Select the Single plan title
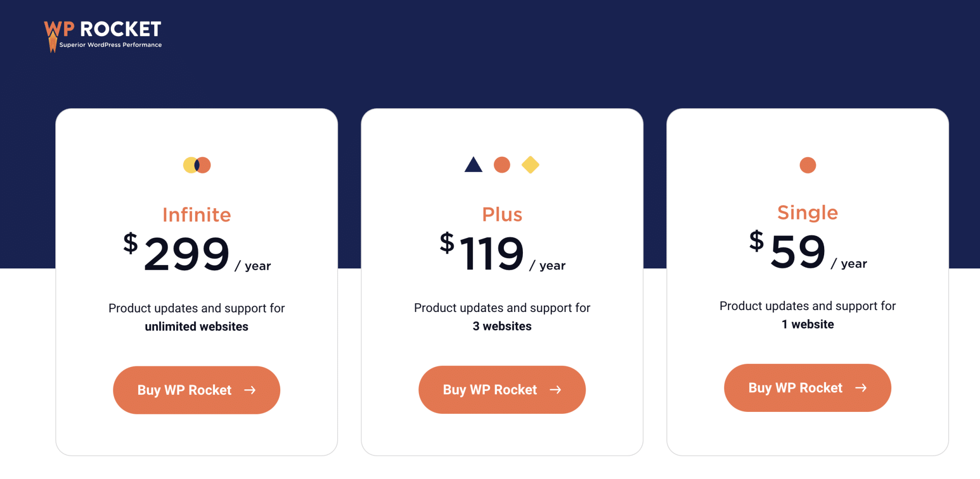 (808, 213)
